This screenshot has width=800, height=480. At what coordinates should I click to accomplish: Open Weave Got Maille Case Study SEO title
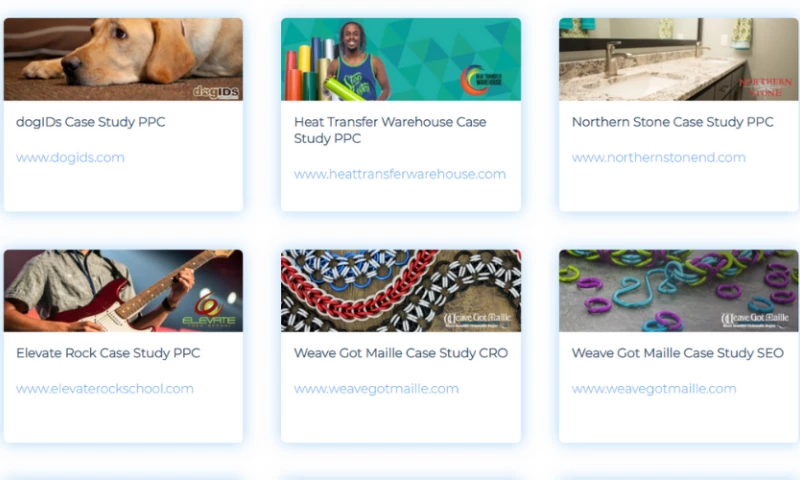678,353
